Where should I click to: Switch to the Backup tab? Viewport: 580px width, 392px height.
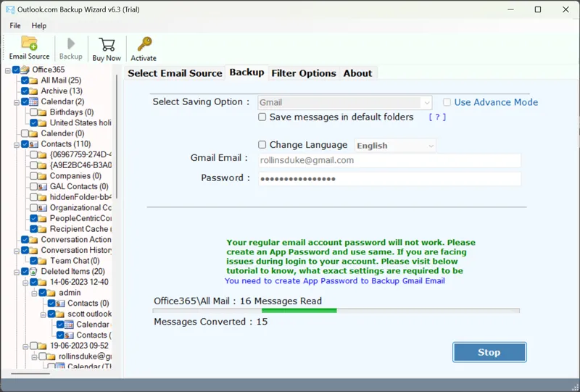(246, 72)
